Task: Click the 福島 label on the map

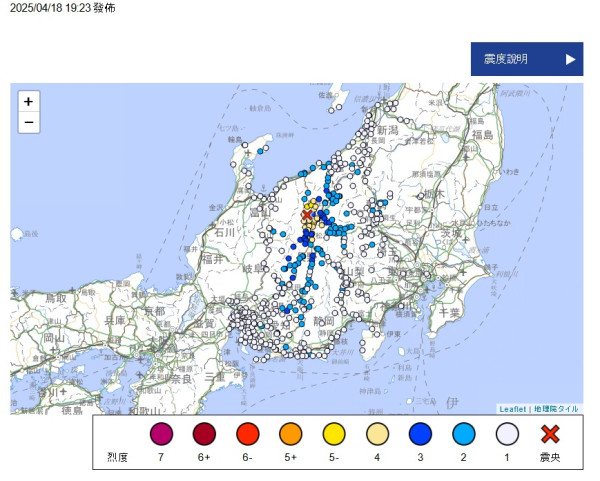Action: [x=482, y=134]
